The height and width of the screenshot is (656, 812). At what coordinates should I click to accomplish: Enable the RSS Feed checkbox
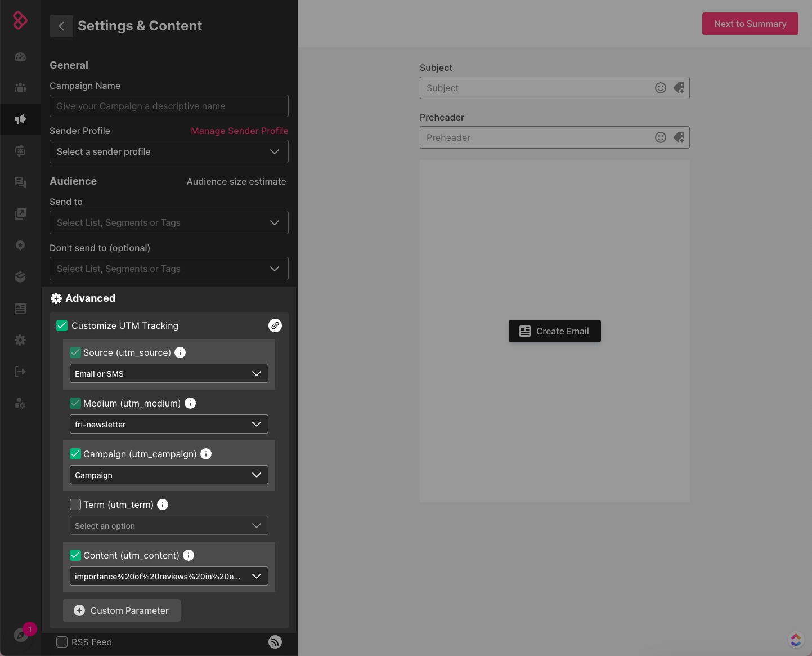(x=62, y=642)
